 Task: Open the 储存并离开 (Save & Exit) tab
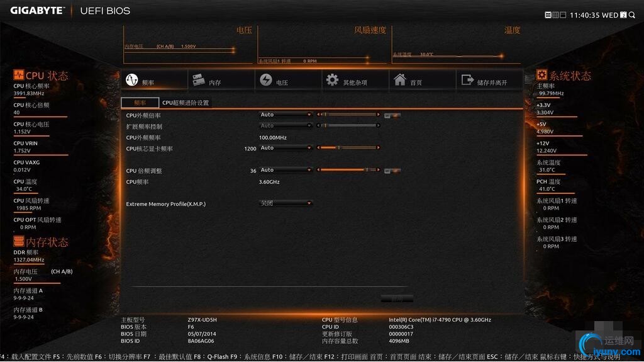pos(489,80)
